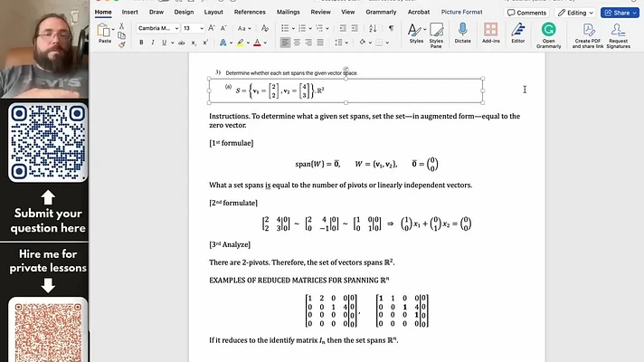Open the Layout tab
Viewport: 644px width, 362px height.
coord(213,12)
